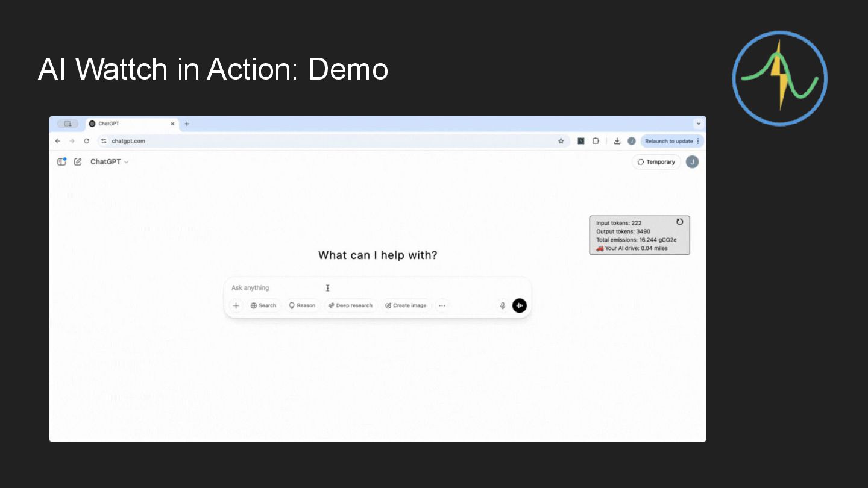Click the AI Wattch lightning logo
This screenshot has width=868, height=488.
(x=780, y=78)
